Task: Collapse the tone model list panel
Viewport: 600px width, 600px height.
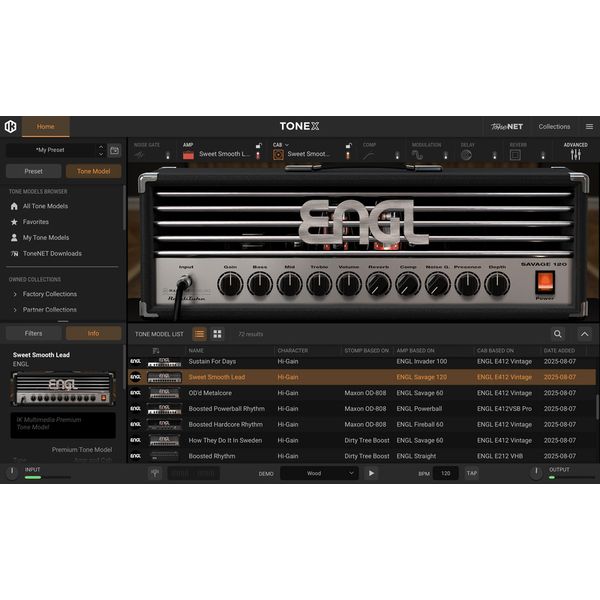Action: (585, 334)
